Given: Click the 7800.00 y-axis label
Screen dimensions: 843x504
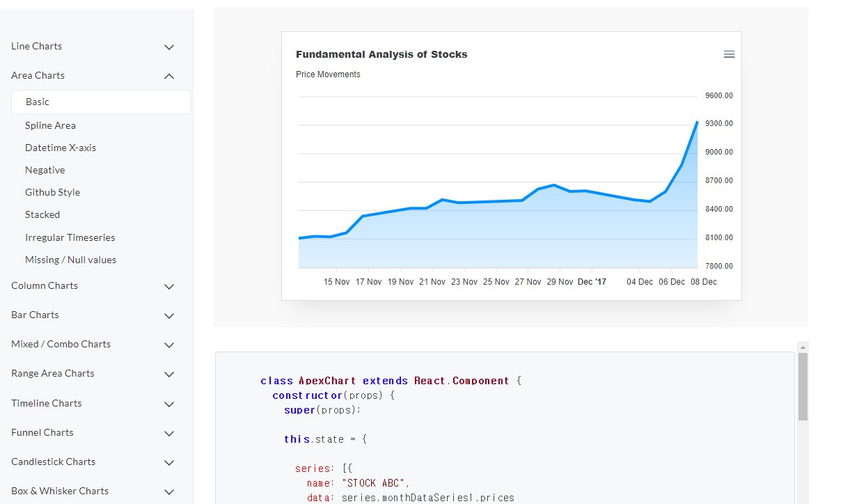Looking at the screenshot, I should (719, 266).
